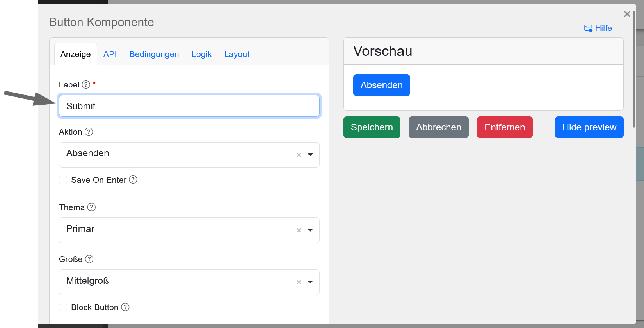Open the help tooltip beside Größe
Image resolution: width=644 pixels, height=328 pixels.
pyautogui.click(x=89, y=259)
